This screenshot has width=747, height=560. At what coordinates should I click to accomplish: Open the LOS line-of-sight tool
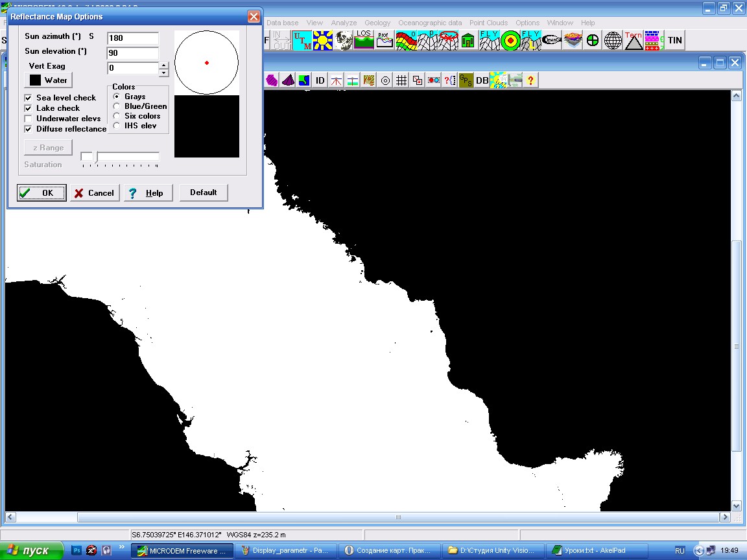coord(364,40)
